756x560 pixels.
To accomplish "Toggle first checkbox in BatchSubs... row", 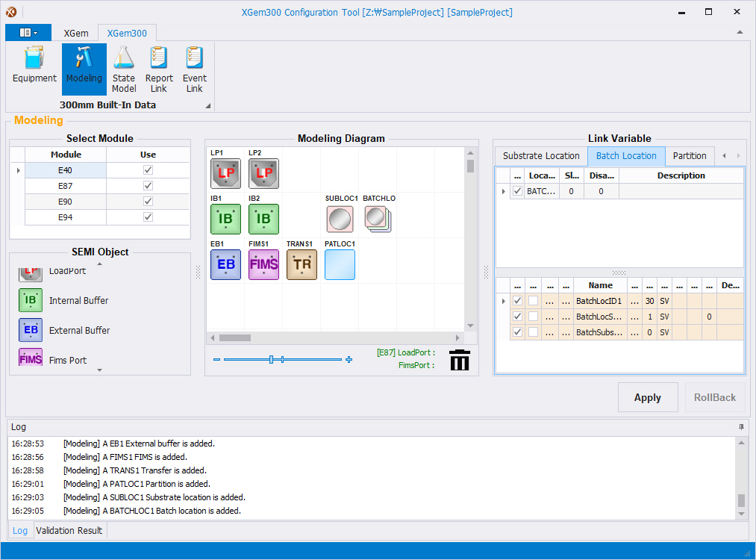I will (517, 332).
